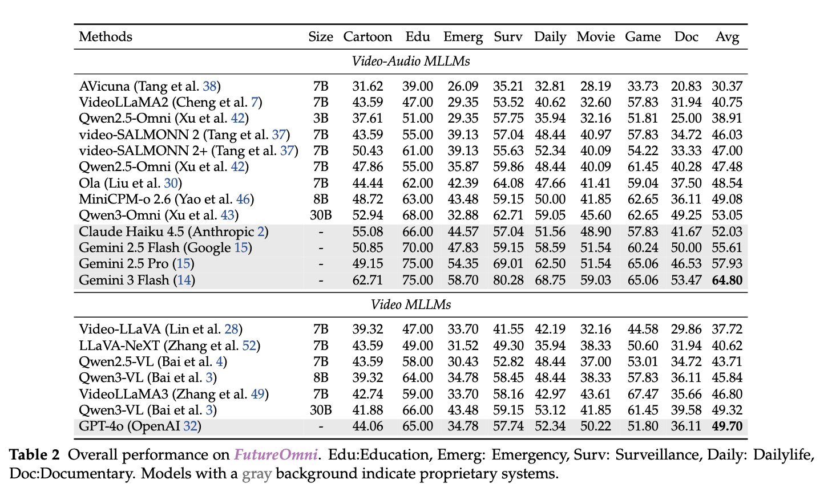The height and width of the screenshot is (504, 832).
Task: Open OpenAI citation 32 for GPT-4o
Action: [x=190, y=426]
